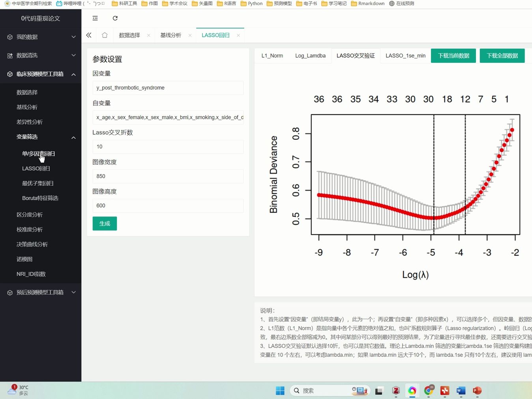This screenshot has width=532, height=399.
Task: Switch to the 数据选择 tab
Action: [129, 35]
